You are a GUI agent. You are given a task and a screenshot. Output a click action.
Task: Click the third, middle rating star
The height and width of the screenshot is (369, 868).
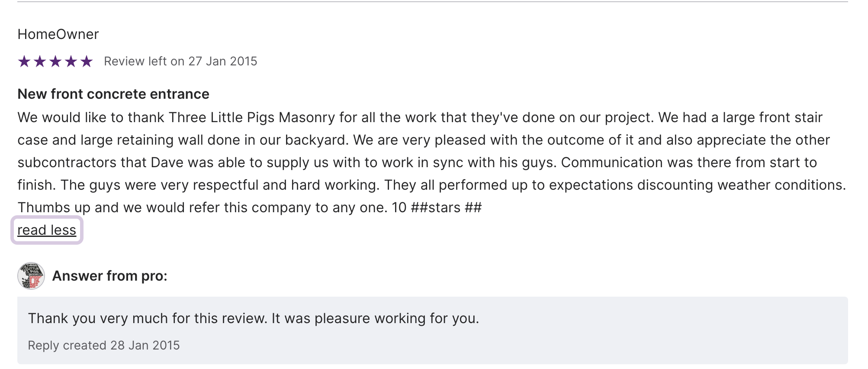tap(55, 61)
